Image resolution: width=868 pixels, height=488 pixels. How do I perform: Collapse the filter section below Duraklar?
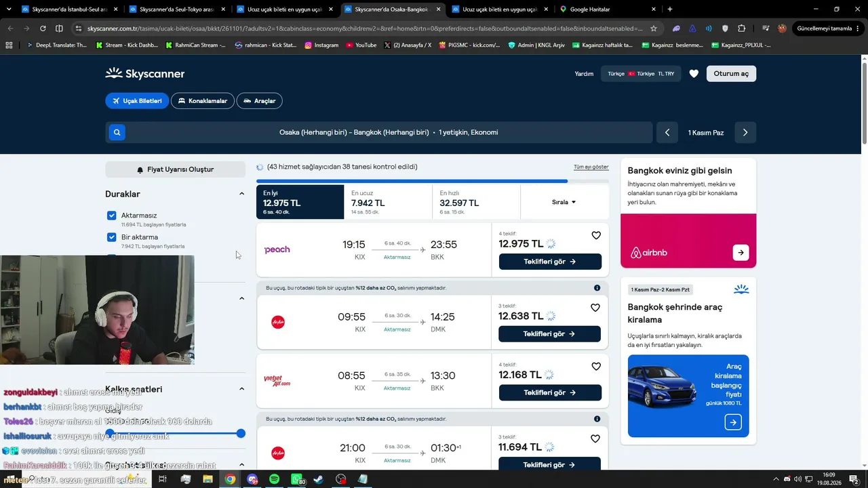tap(241, 298)
